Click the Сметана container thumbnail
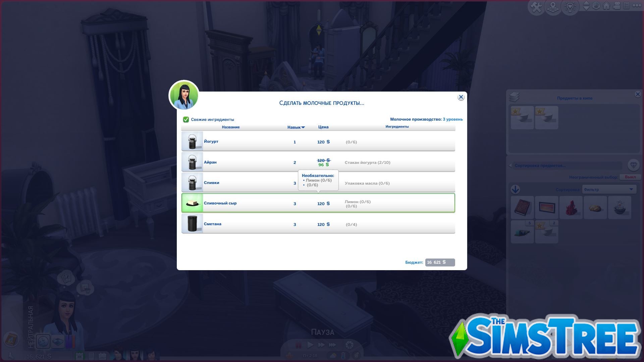This screenshot has height=362, width=644. (x=192, y=224)
